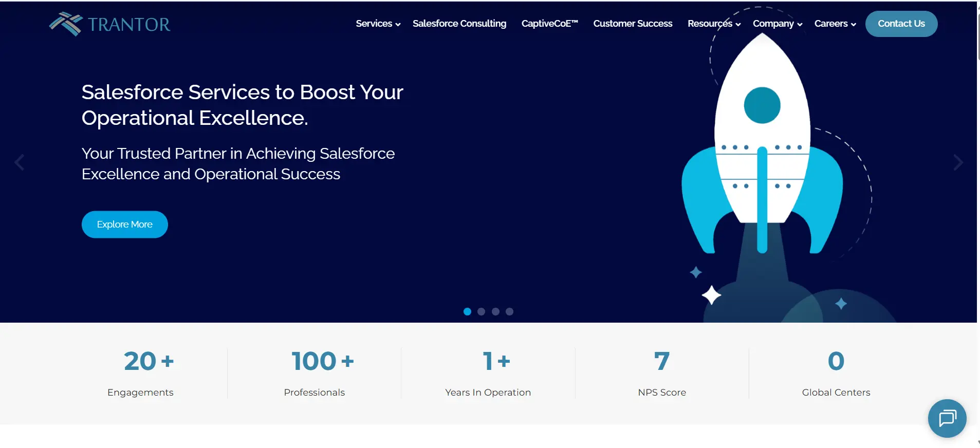Image resolution: width=980 pixels, height=448 pixels.
Task: Go to previous slide arrow
Action: coord(20,162)
